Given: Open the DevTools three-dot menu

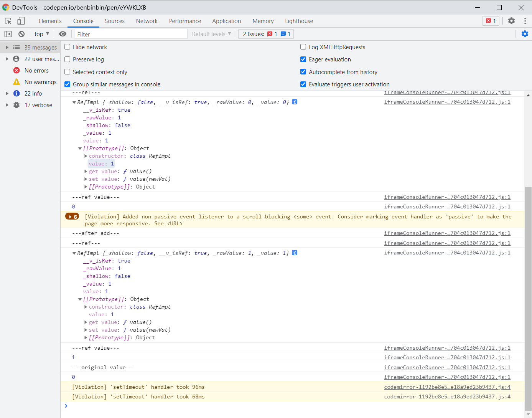Looking at the screenshot, I should click(525, 21).
